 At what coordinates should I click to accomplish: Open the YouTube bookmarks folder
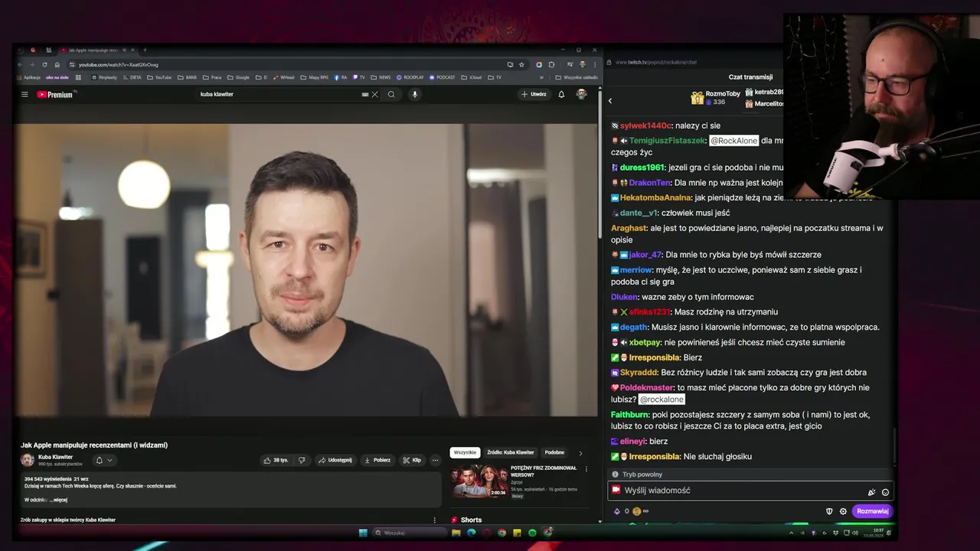pyautogui.click(x=159, y=77)
